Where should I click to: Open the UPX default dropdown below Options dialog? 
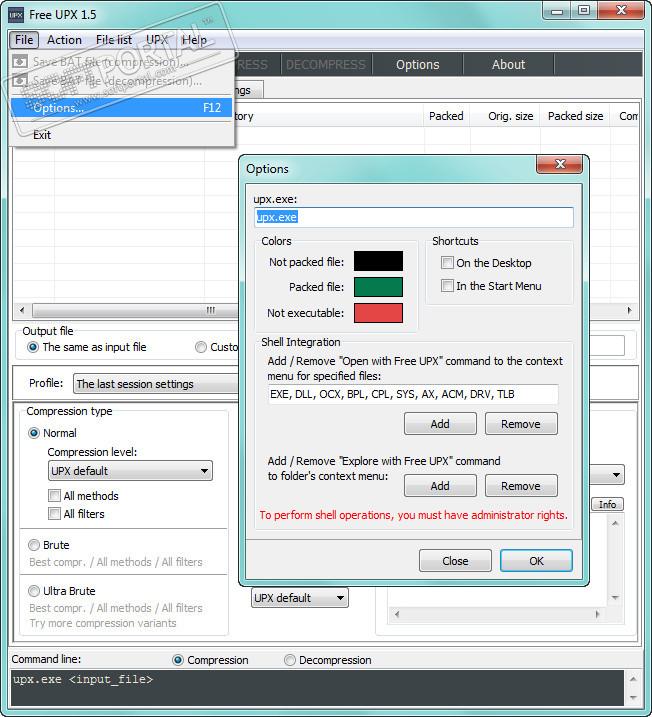point(299,598)
